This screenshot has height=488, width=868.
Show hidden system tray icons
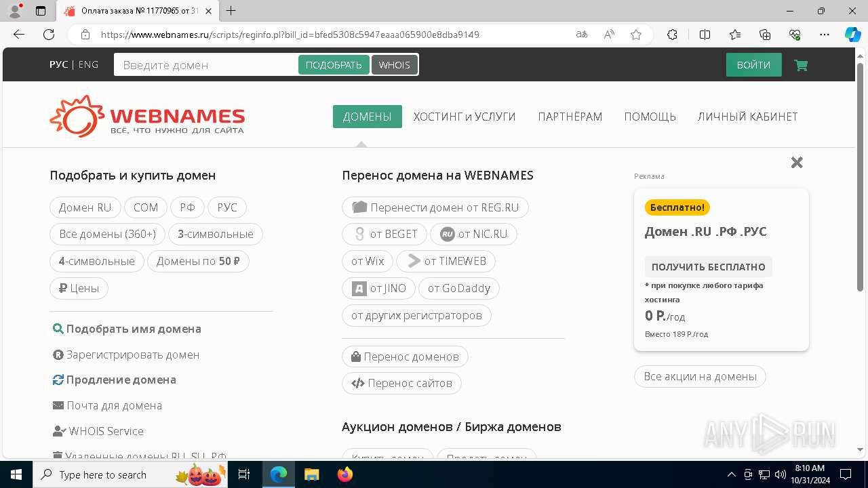coord(731,474)
